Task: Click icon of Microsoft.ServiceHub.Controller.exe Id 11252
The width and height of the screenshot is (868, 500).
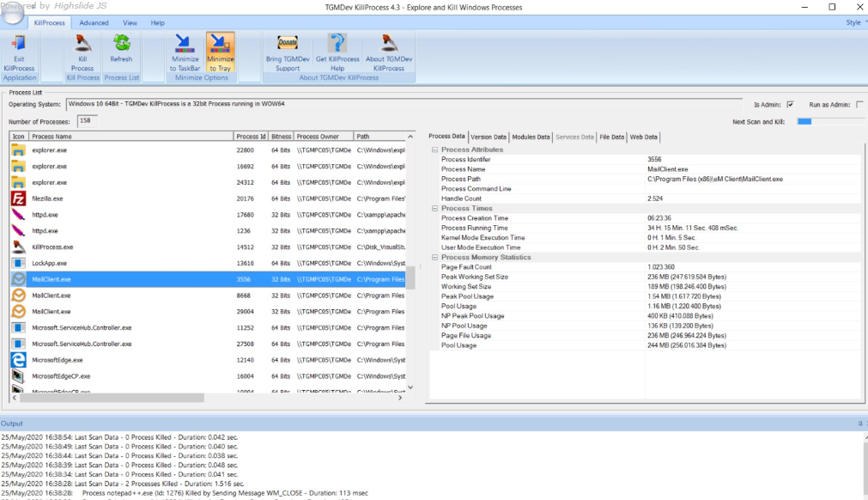Action: coord(18,328)
